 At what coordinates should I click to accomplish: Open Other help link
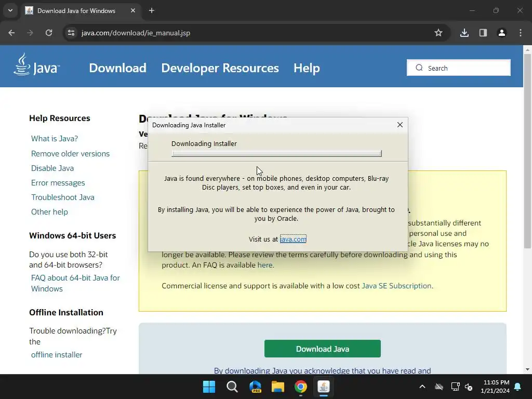(x=49, y=212)
